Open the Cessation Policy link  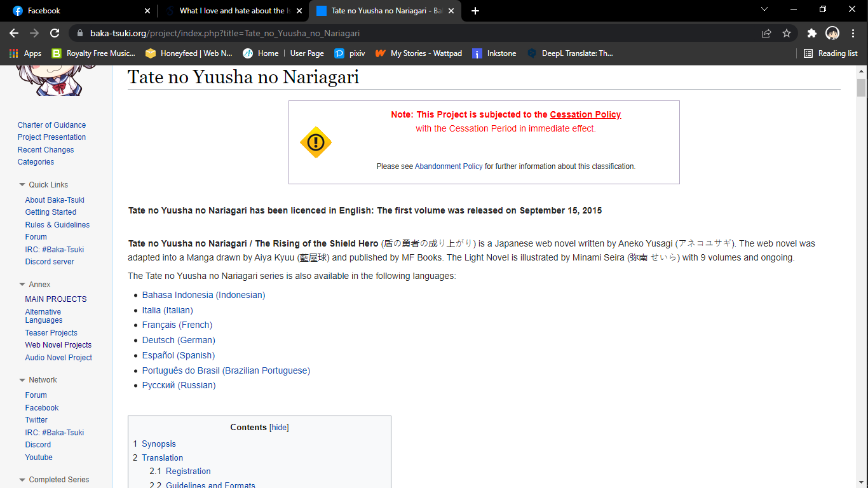click(x=585, y=114)
